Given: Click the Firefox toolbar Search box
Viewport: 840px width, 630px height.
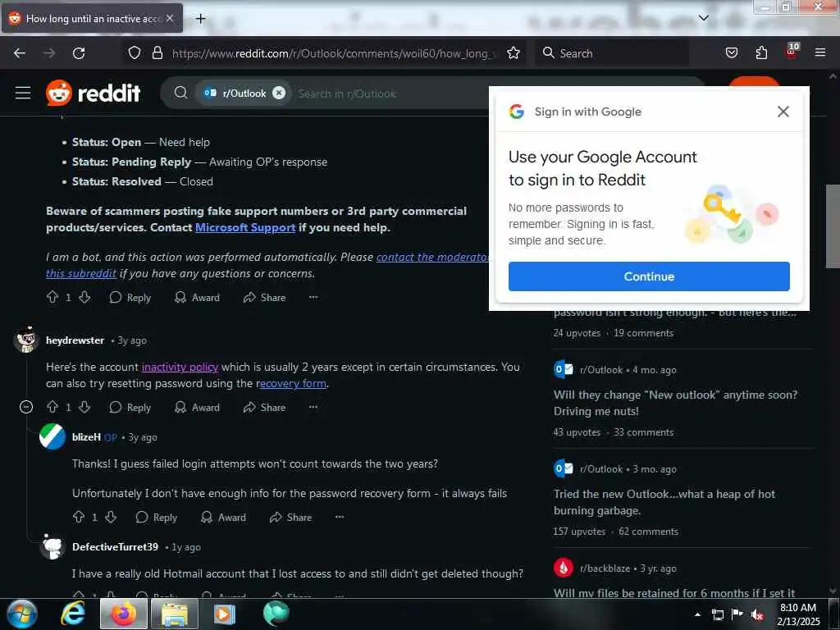Looking at the screenshot, I should coord(610,53).
